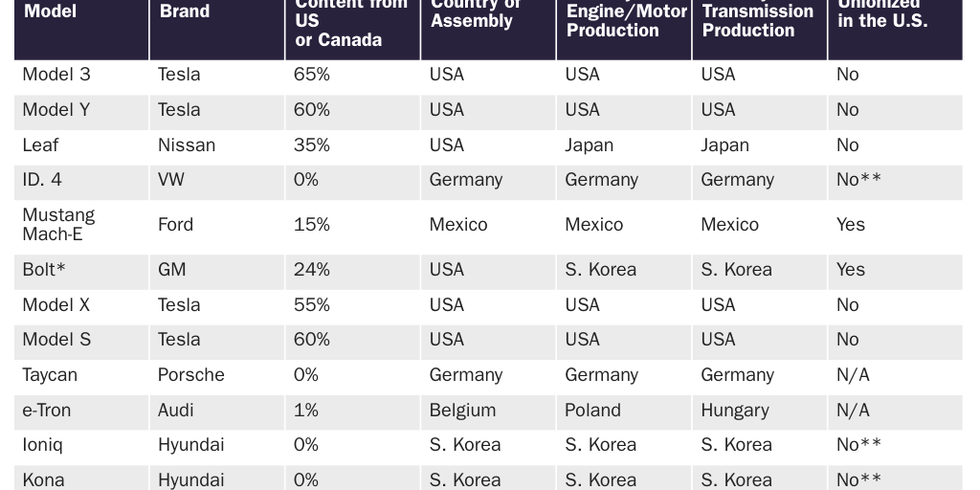Image resolution: width=980 pixels, height=490 pixels.
Task: Click the Model column header
Action: click(x=50, y=12)
